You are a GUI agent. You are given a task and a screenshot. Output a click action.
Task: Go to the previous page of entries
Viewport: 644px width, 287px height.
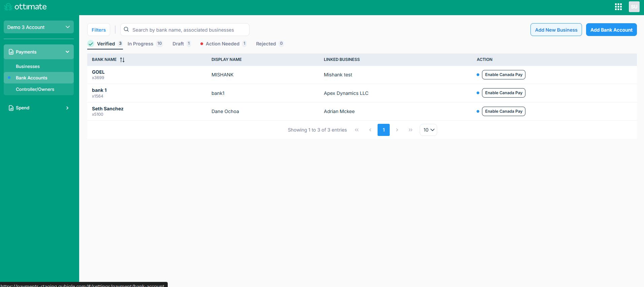370,130
